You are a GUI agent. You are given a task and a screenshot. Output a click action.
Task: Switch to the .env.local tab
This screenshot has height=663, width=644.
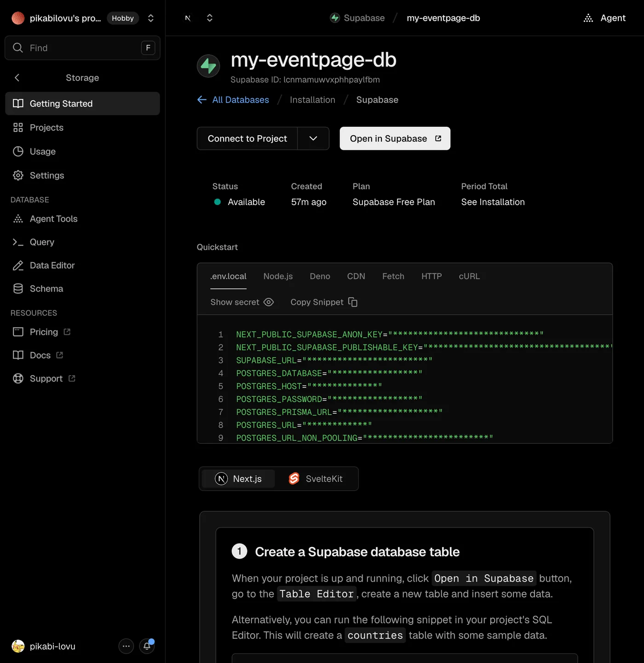pos(228,276)
